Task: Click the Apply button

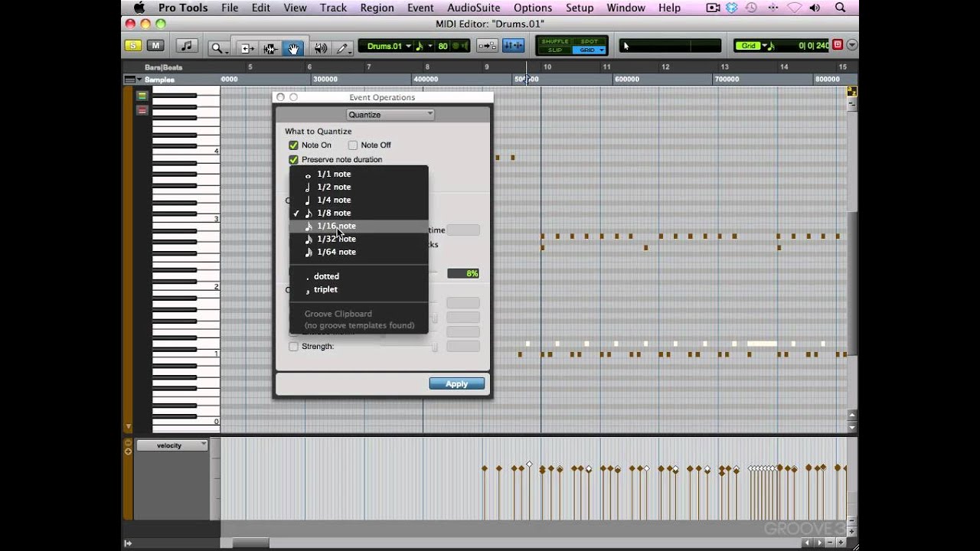Action: click(456, 384)
